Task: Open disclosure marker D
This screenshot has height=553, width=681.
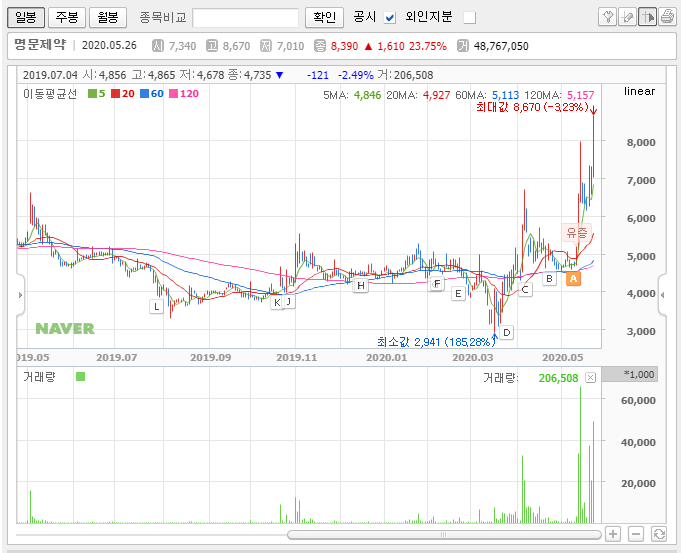Action: click(506, 333)
